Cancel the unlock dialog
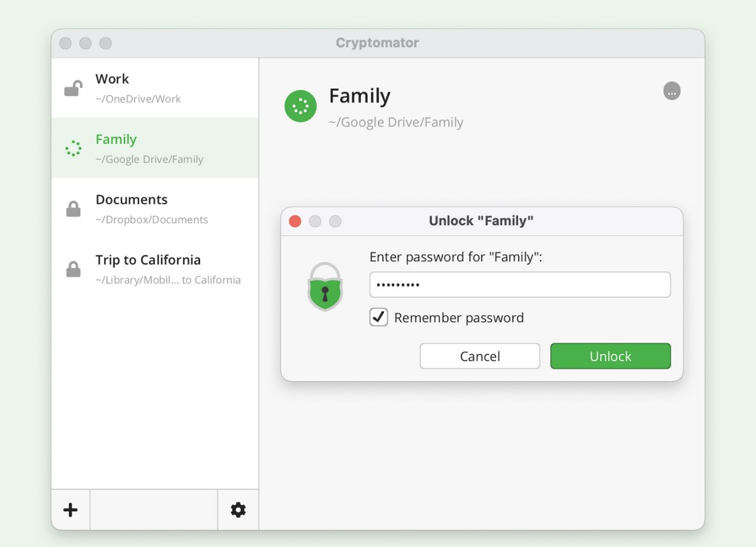Screen dimensions: 756x547 tap(479, 356)
